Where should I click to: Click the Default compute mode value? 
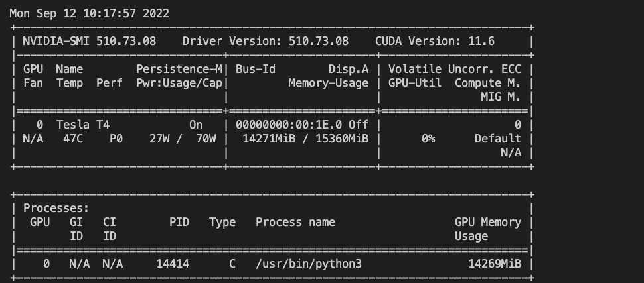pyautogui.click(x=498, y=139)
